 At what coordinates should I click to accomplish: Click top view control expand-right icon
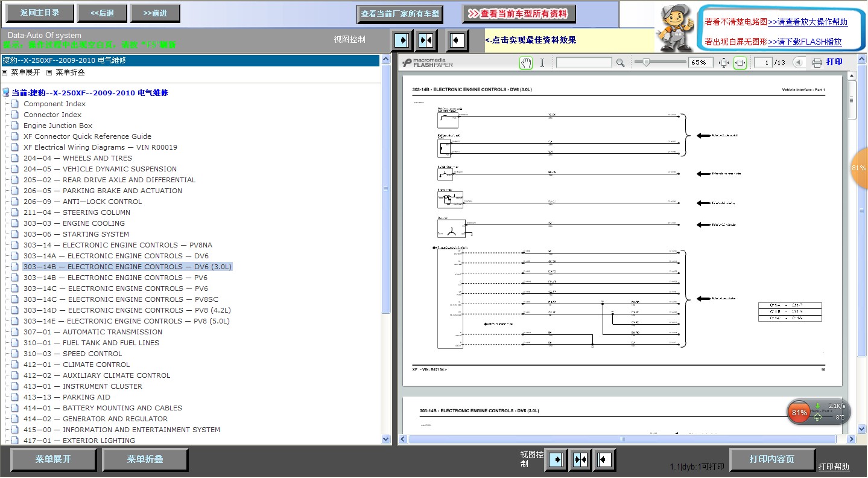click(x=402, y=40)
